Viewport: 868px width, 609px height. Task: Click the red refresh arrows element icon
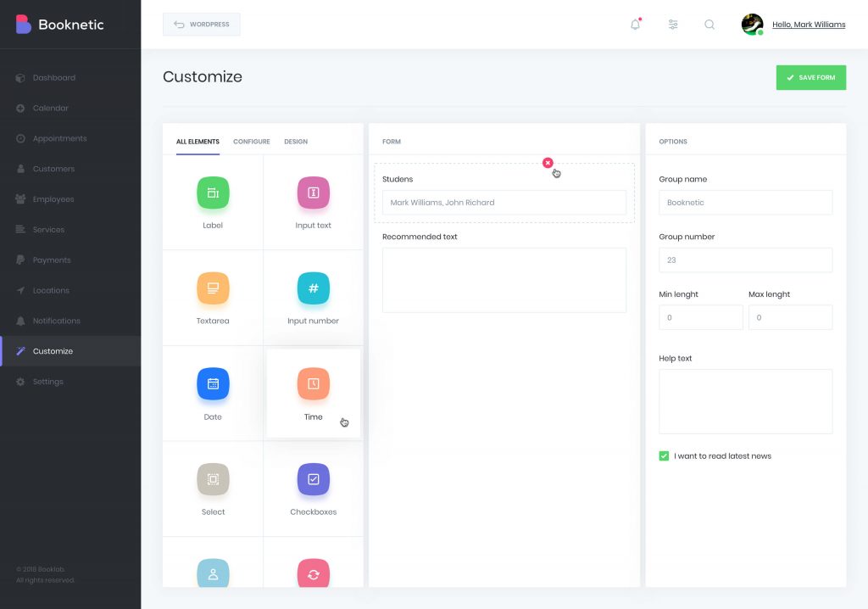pyautogui.click(x=314, y=573)
